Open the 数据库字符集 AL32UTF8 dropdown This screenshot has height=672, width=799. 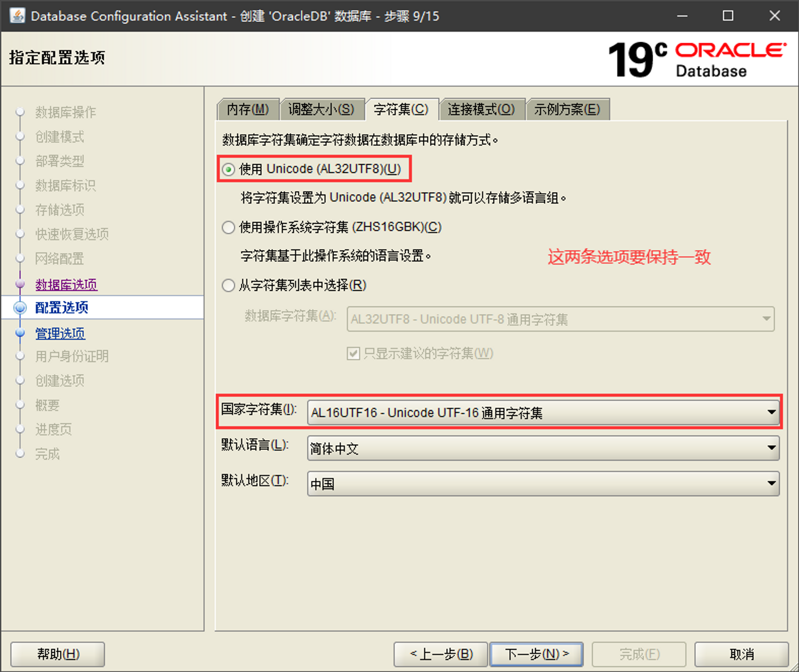[x=560, y=319]
